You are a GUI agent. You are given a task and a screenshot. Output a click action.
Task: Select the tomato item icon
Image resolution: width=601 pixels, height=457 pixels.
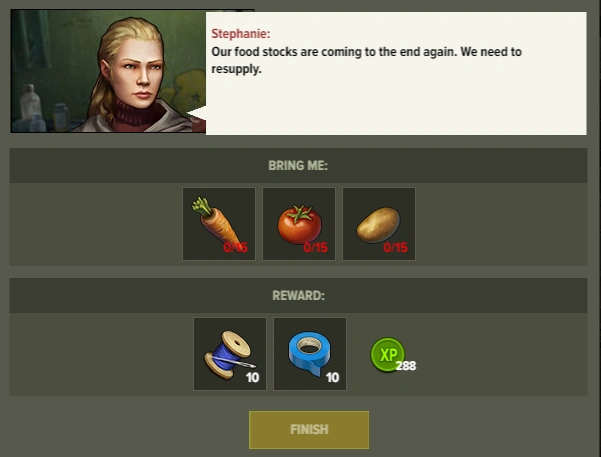[x=299, y=224]
